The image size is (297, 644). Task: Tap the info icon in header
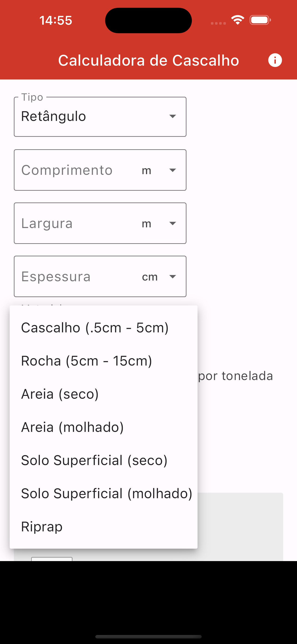[275, 60]
